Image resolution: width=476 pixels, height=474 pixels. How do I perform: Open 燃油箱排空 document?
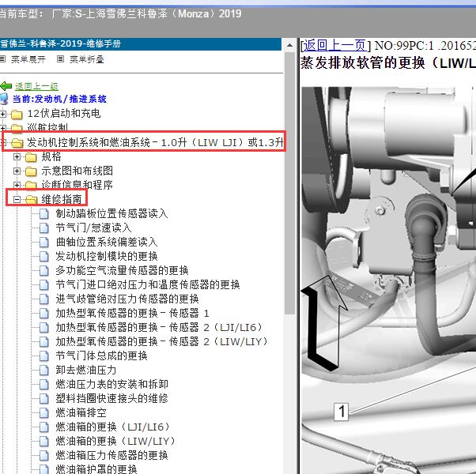click(x=81, y=412)
